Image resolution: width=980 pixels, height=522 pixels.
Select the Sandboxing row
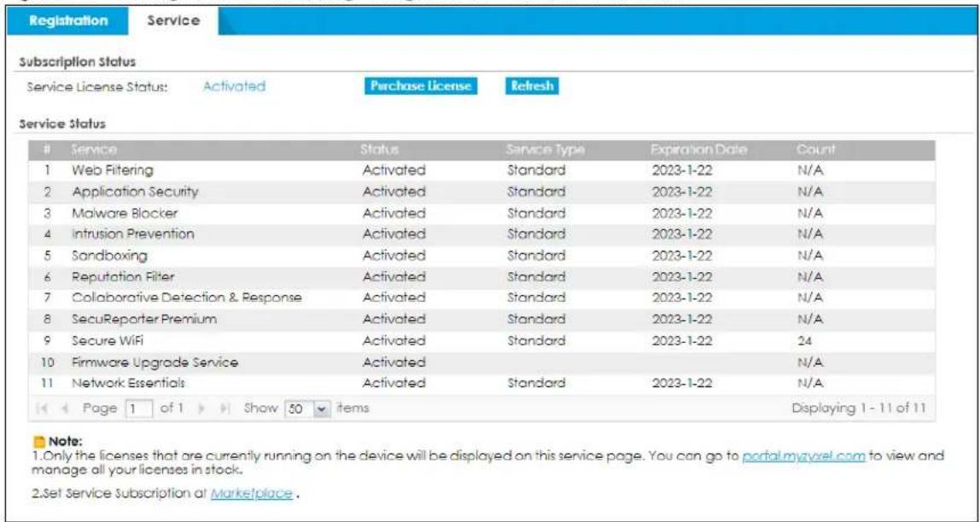pyautogui.click(x=481, y=255)
